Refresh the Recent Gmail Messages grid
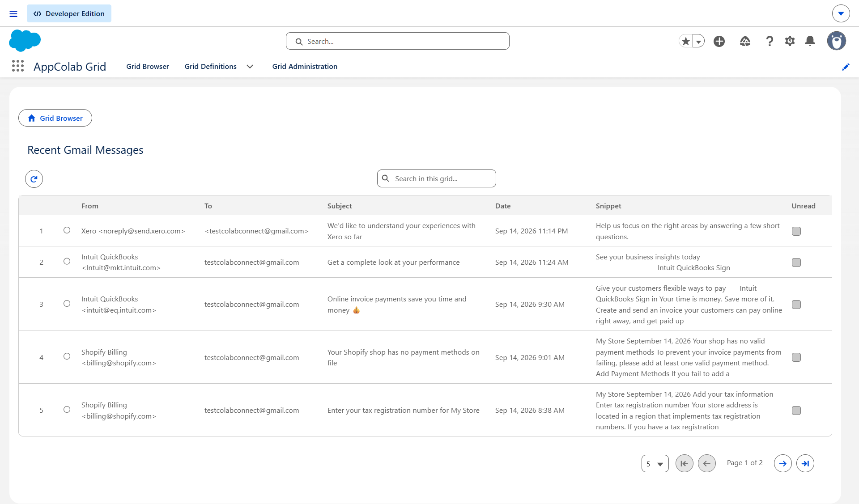The height and width of the screenshot is (504, 859). point(34,179)
